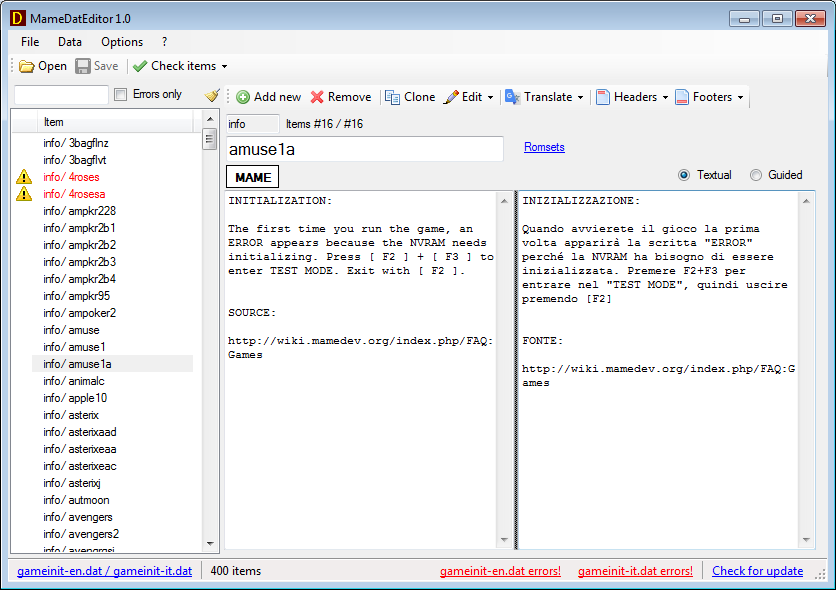
Task: Click the Save disk icon
Action: point(84,66)
